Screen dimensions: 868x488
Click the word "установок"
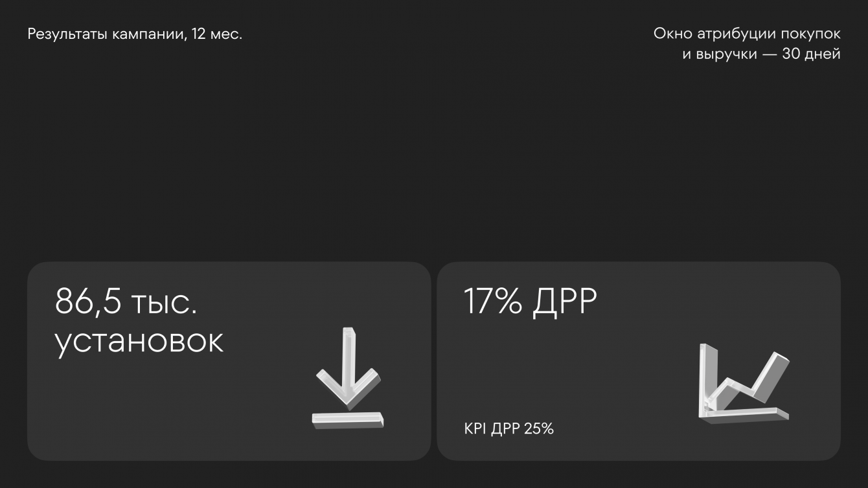point(139,341)
